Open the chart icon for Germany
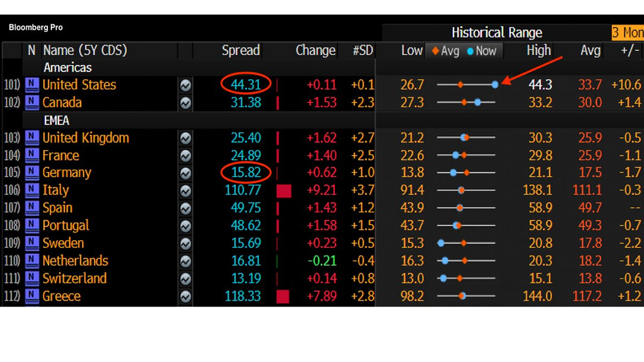Viewport: 644px width, 362px height. [186, 173]
